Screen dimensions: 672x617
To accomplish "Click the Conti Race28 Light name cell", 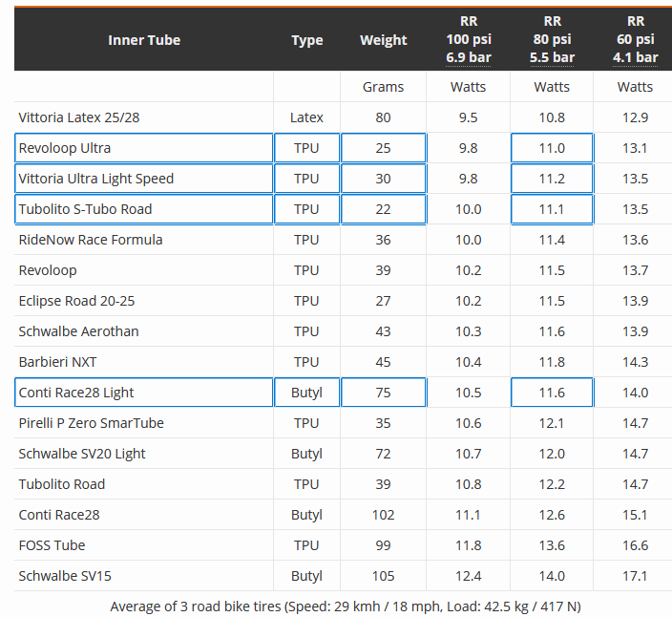I will (76, 393).
